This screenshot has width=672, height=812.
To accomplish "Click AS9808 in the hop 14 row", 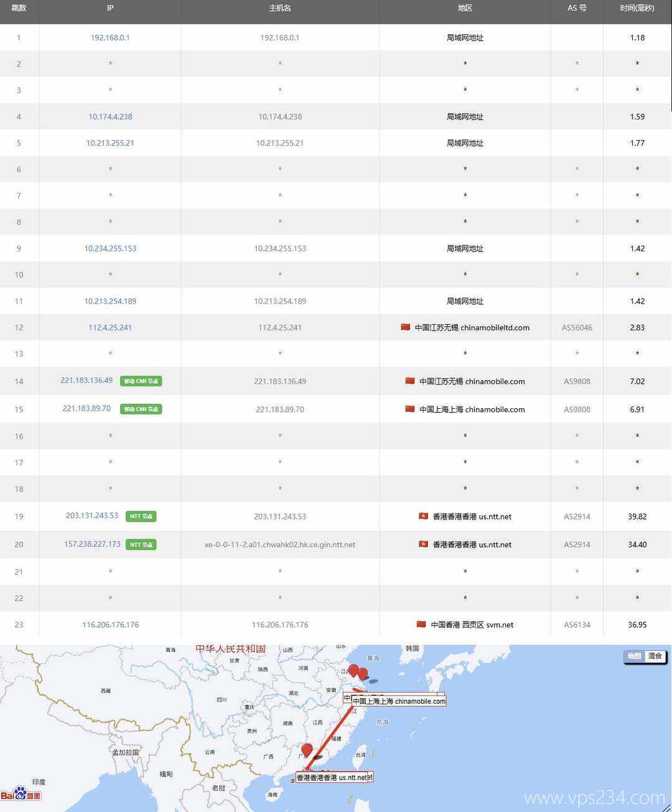I will coord(577,381).
